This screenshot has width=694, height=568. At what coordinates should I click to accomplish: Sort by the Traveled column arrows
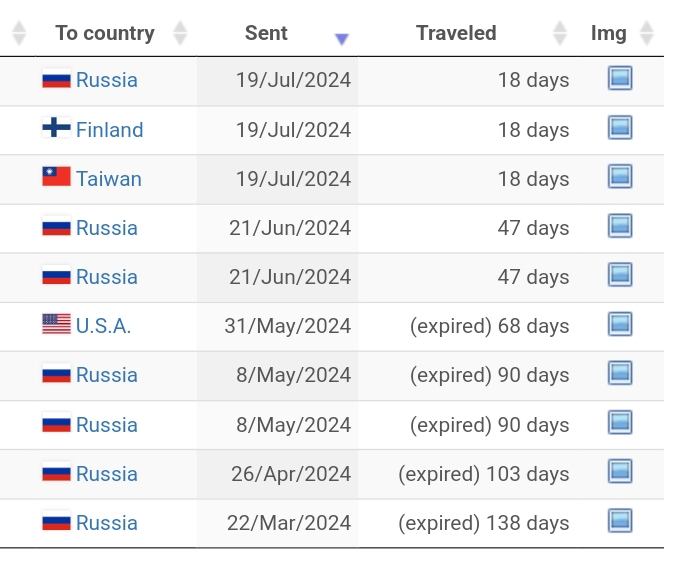560,33
